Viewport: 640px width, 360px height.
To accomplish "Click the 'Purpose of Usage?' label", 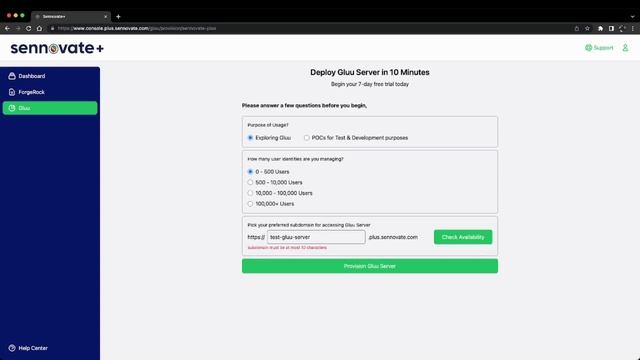I will click(x=268, y=125).
